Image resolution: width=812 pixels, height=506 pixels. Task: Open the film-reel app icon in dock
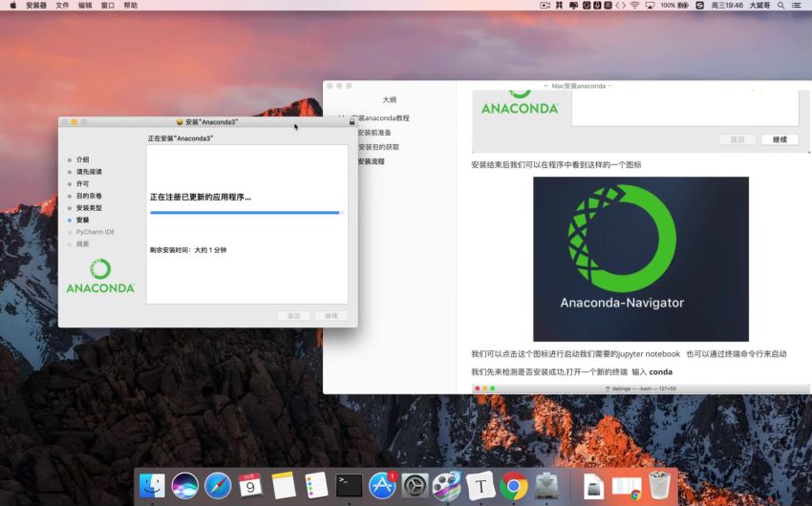(x=447, y=486)
